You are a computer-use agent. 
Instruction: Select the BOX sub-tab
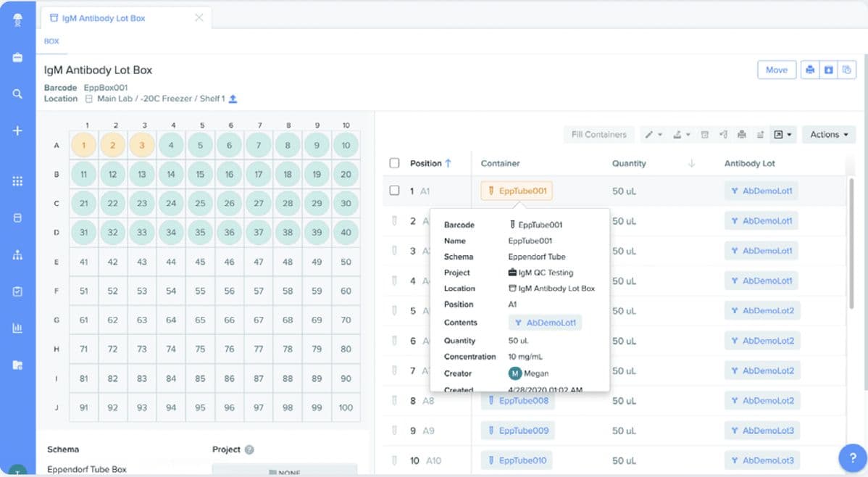[x=51, y=41]
